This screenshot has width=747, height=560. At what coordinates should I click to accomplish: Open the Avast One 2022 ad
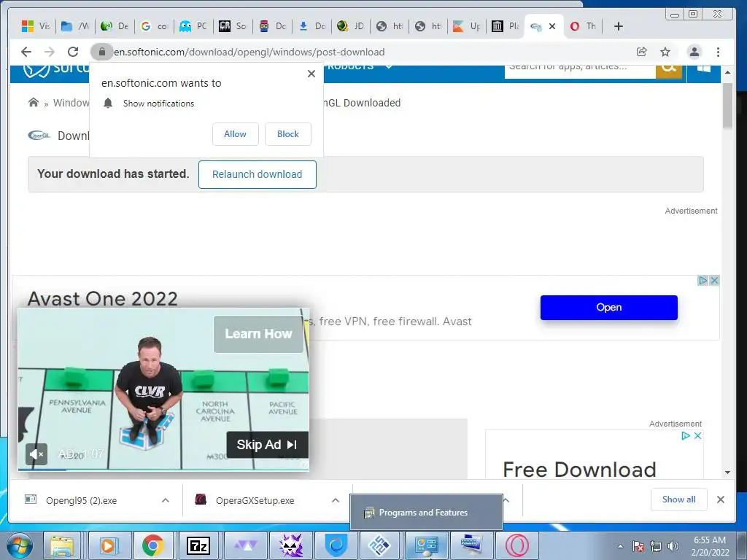point(609,308)
